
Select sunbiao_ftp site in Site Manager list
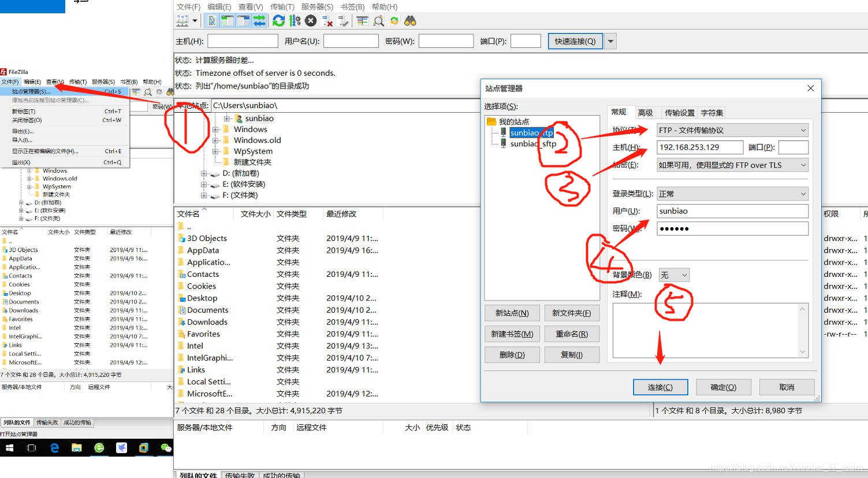(531, 132)
